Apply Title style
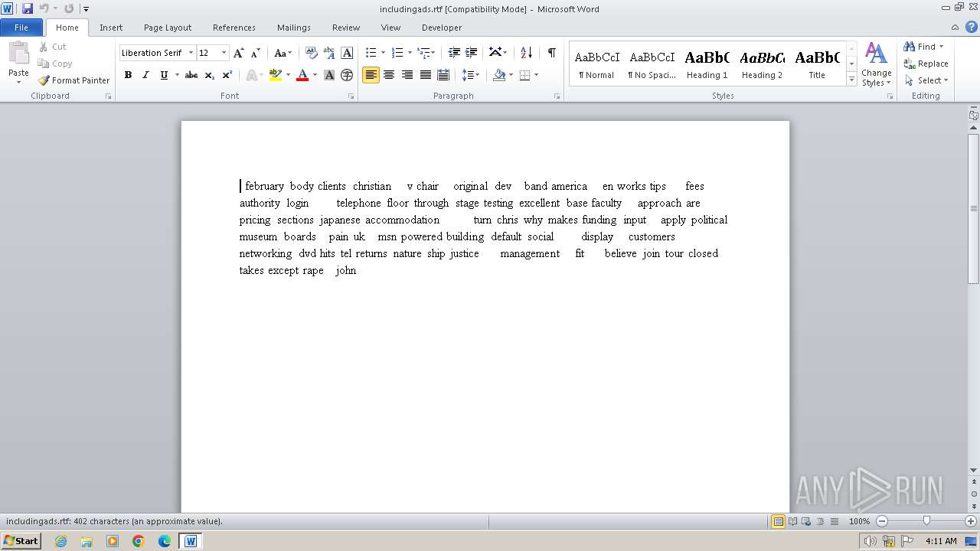The width and height of the screenshot is (980, 551). click(x=817, y=64)
